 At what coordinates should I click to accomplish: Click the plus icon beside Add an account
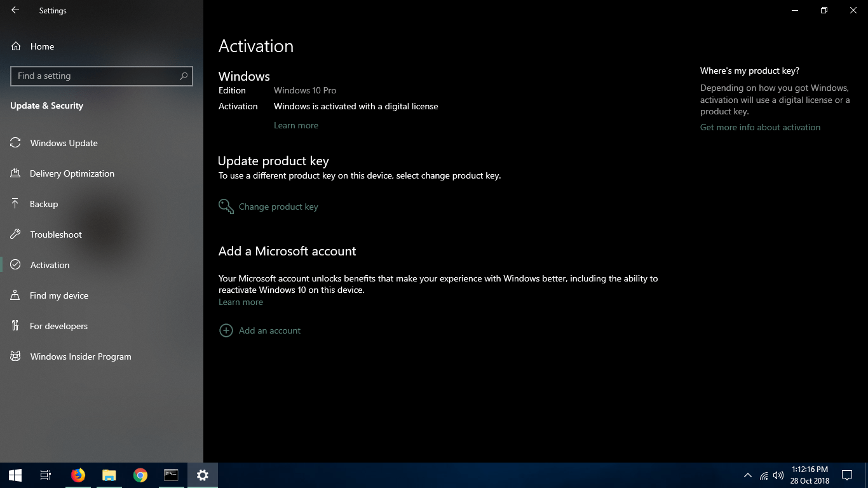[x=226, y=330]
